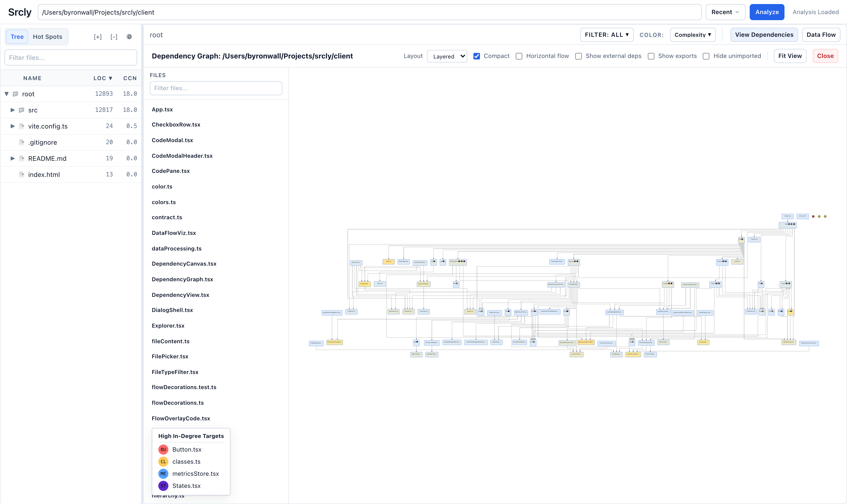The image size is (847, 504).
Task: Click the vite.config.ts file icon
Action: coord(22,126)
